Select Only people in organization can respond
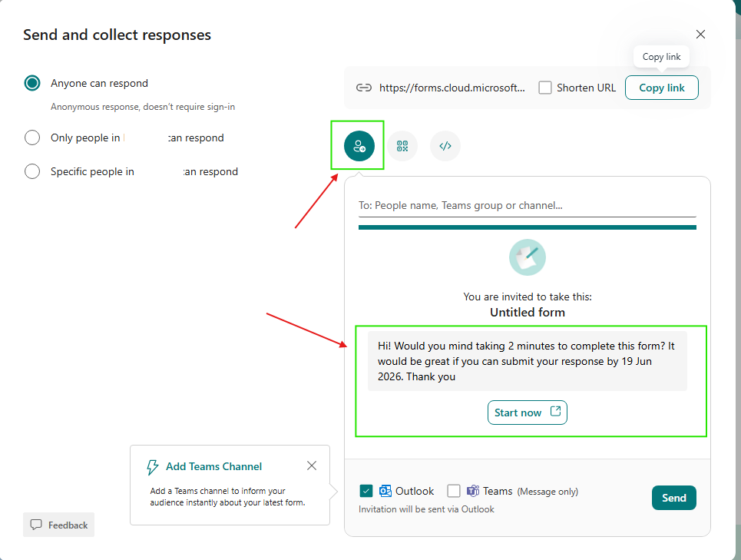The image size is (741, 560). tap(32, 138)
